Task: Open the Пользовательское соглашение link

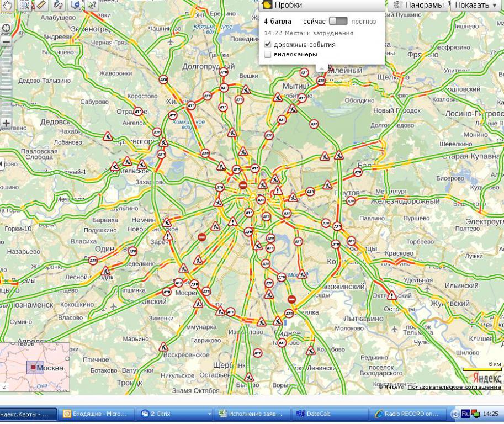Action: click(454, 386)
